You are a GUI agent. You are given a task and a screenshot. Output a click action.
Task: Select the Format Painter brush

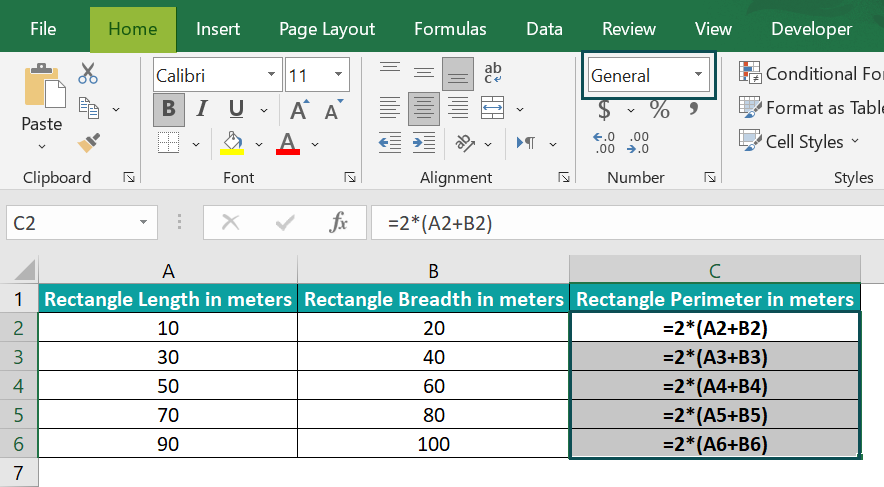point(89,143)
